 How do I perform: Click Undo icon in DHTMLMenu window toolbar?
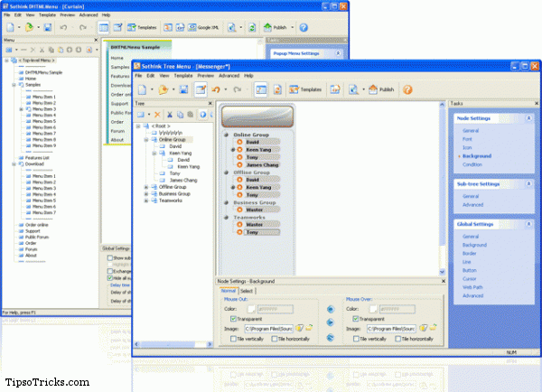point(63,27)
